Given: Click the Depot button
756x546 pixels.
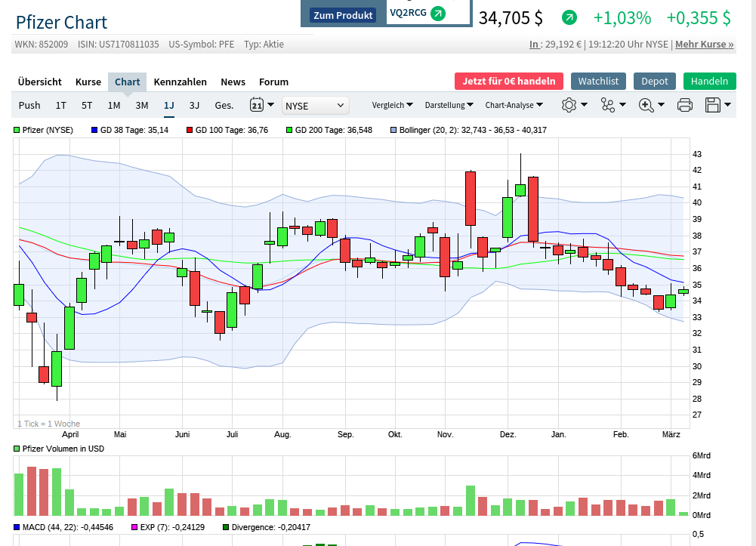Looking at the screenshot, I should [x=655, y=81].
